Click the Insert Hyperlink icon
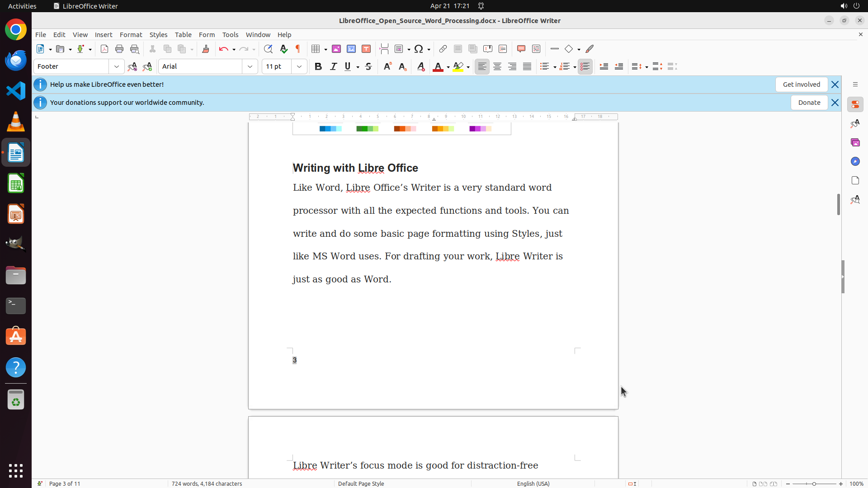The image size is (868, 488). [443, 49]
